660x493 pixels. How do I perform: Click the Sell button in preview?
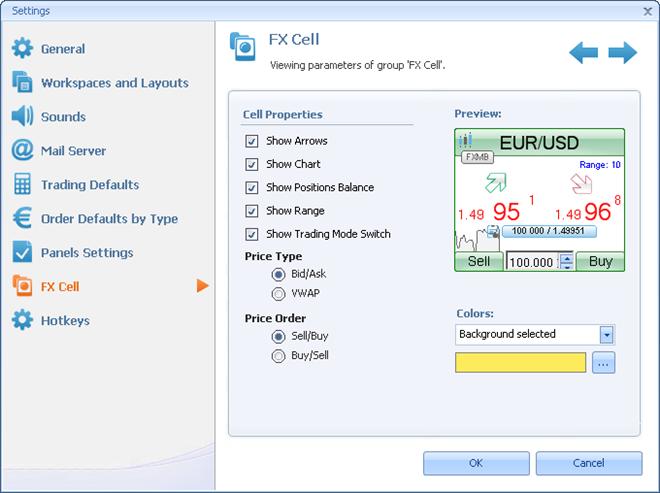point(479,261)
